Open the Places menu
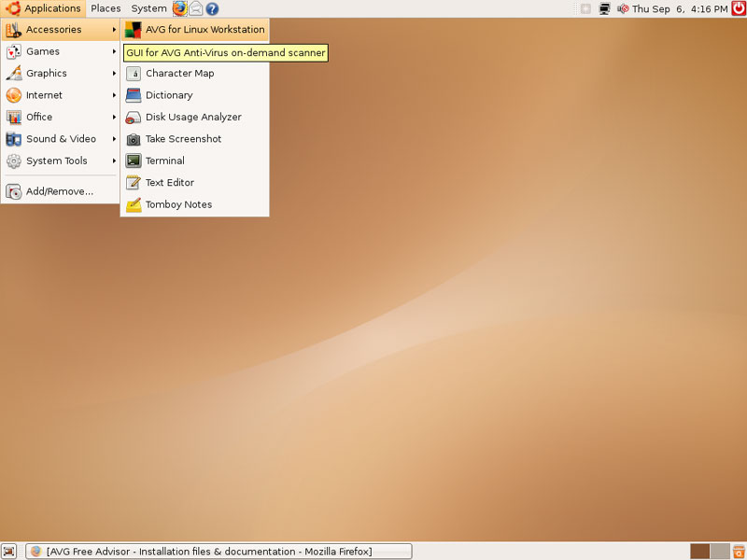Screen dimensions: 747x560 pos(106,8)
